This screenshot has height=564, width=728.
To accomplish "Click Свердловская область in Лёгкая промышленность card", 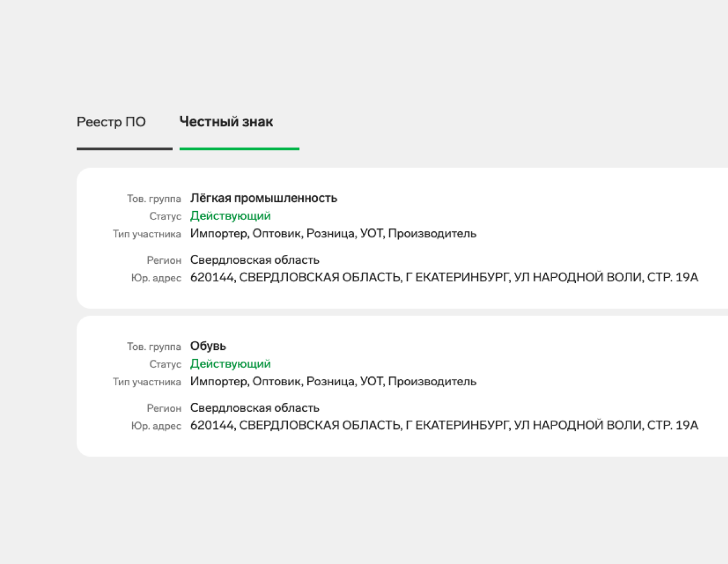I will pos(254,260).
